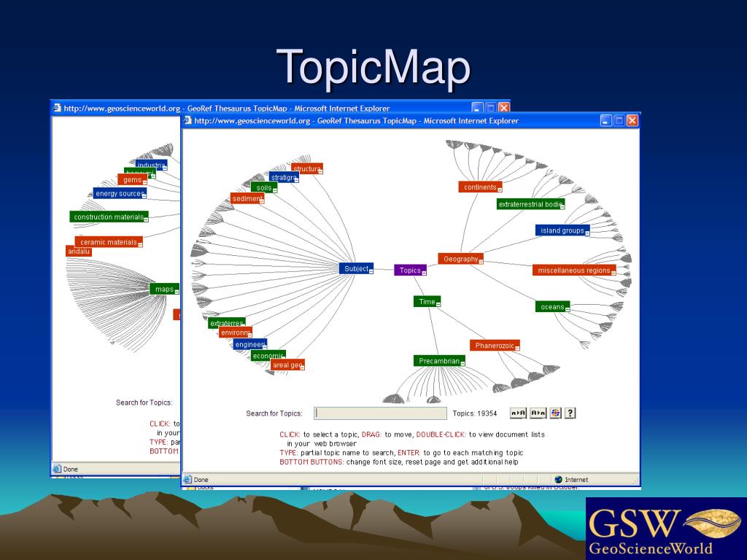
Task: Select the continents node
Action: pos(480,187)
